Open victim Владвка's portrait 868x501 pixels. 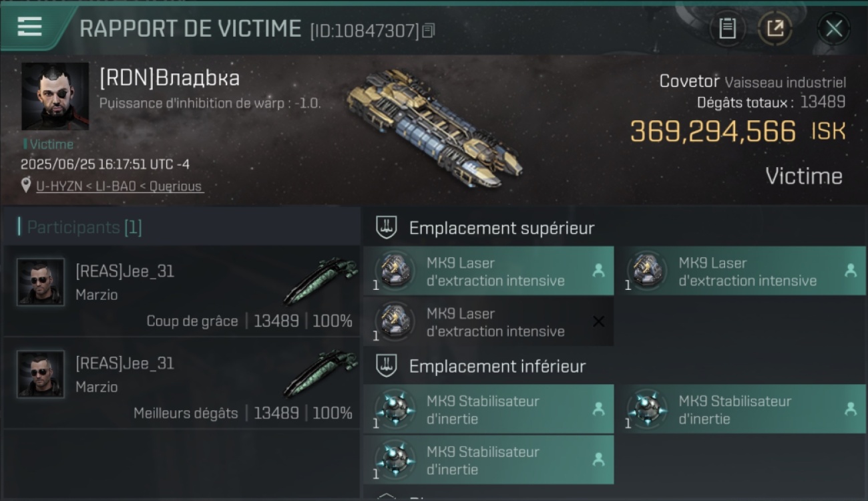(55, 96)
